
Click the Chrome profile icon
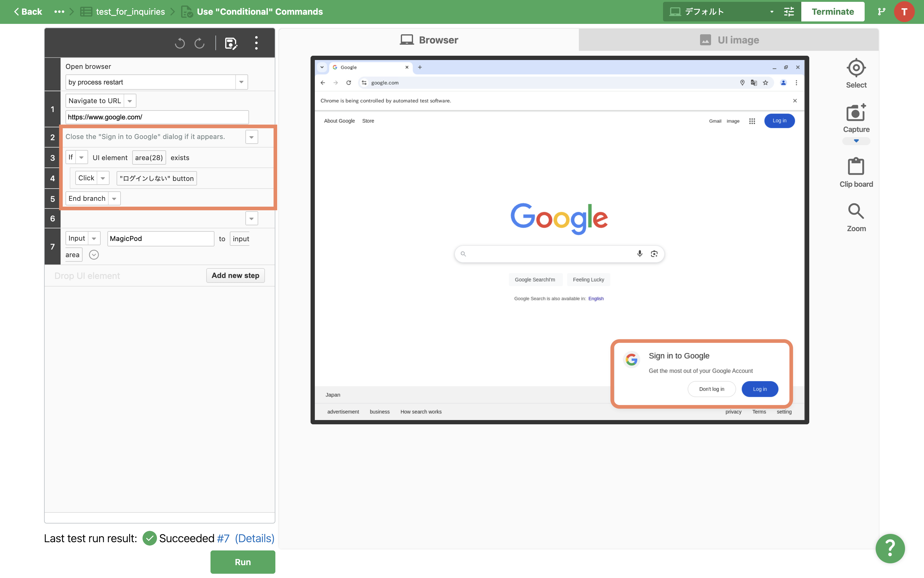(783, 83)
